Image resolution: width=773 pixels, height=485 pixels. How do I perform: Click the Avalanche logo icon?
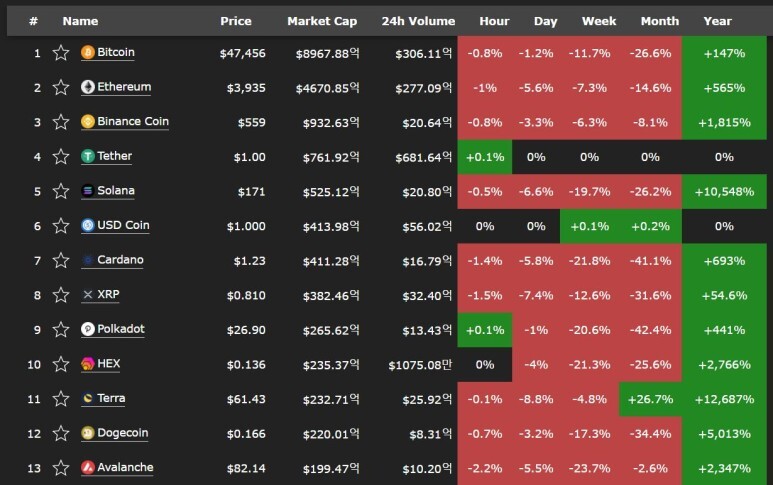pyautogui.click(x=88, y=467)
